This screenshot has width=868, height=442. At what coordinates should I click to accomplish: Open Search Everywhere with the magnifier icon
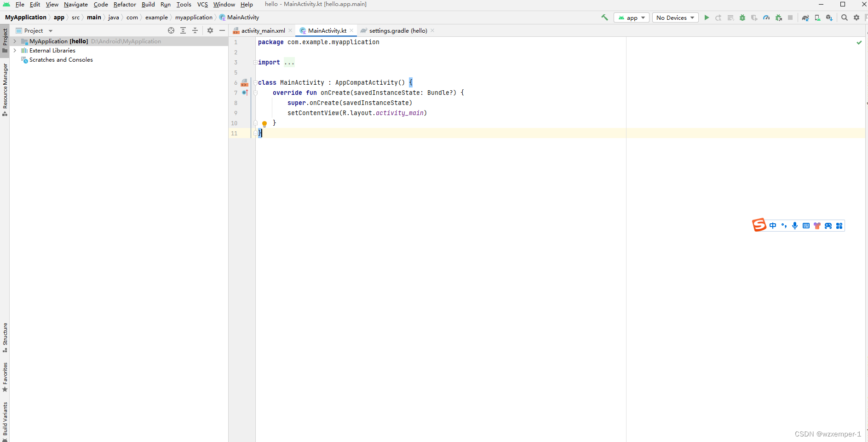845,18
